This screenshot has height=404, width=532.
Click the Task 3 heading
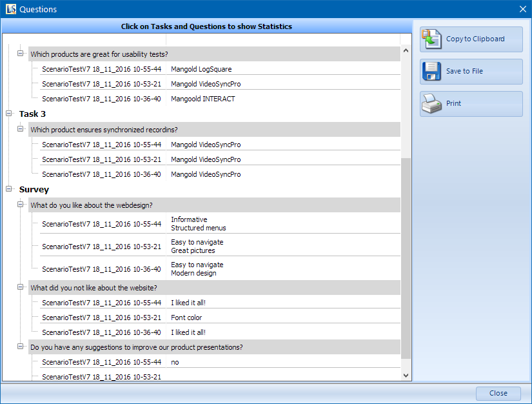[32, 114]
